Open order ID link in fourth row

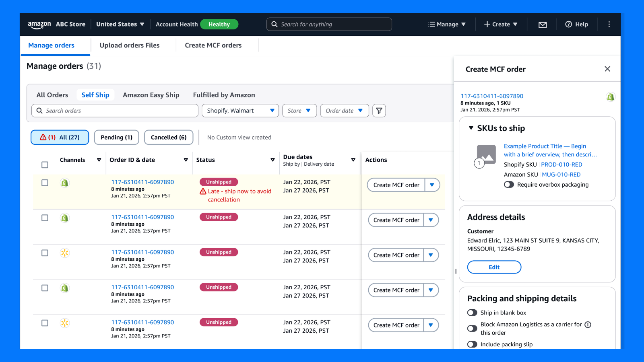tap(142, 287)
